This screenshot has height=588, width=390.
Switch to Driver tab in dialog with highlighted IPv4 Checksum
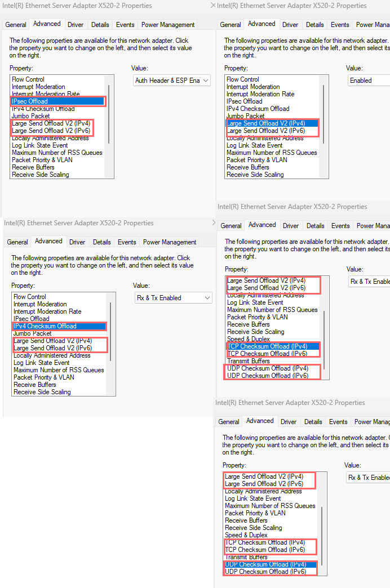pos(77,242)
